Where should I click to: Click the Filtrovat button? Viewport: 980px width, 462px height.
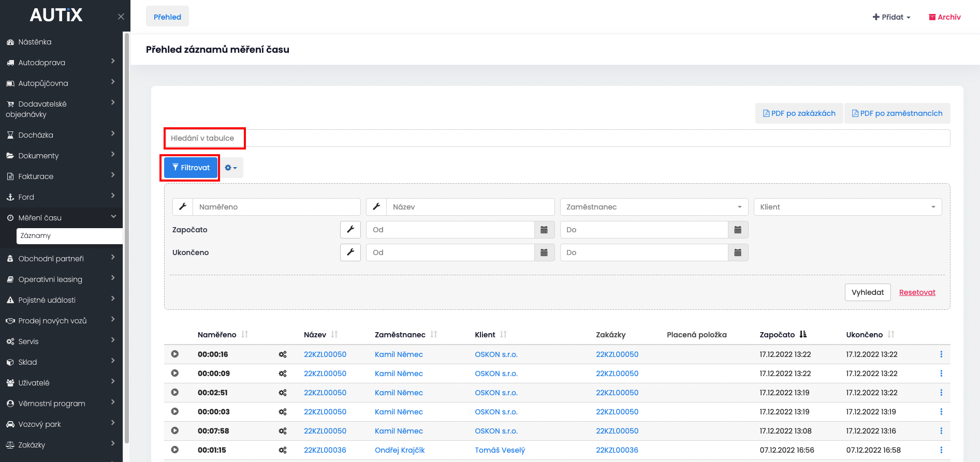pos(191,168)
